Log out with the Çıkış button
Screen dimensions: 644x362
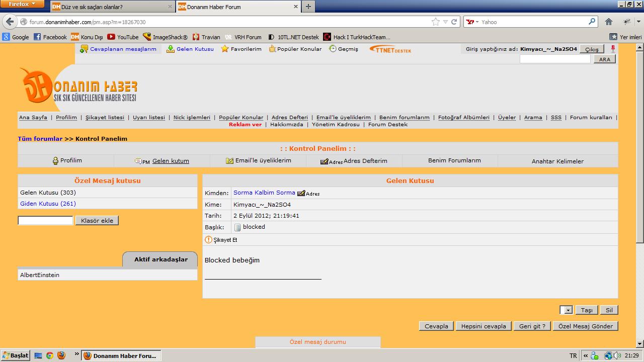click(592, 49)
